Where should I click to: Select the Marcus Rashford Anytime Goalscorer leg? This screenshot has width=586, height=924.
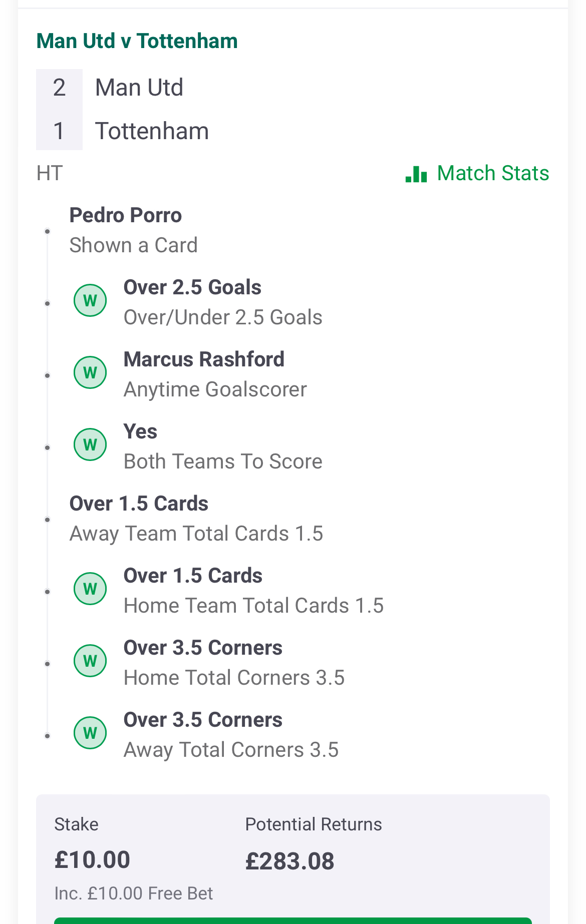[215, 374]
